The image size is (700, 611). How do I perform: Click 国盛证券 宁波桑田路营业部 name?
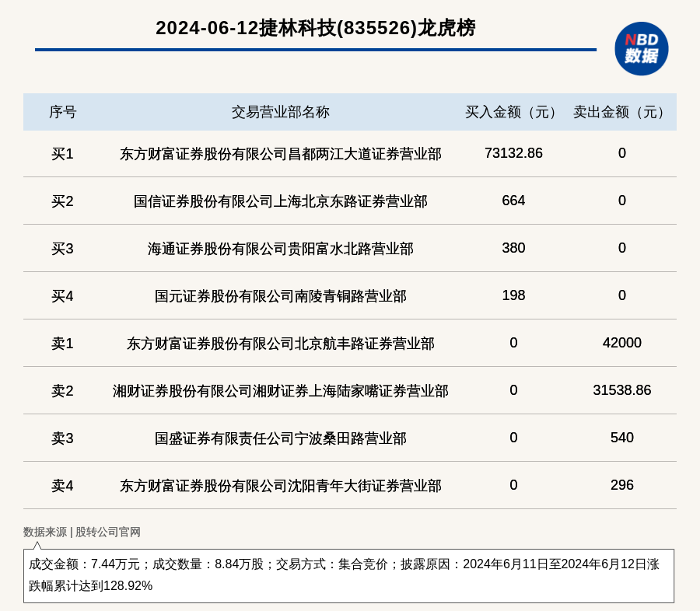(280, 438)
